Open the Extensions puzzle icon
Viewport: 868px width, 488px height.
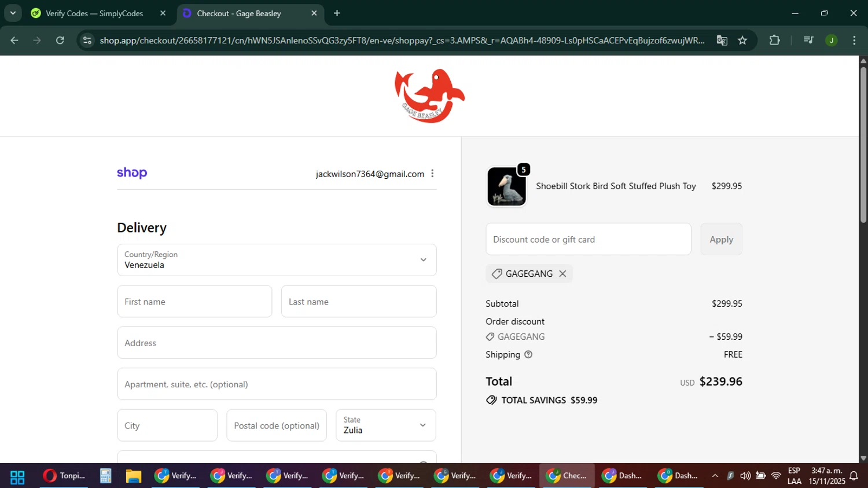click(774, 41)
